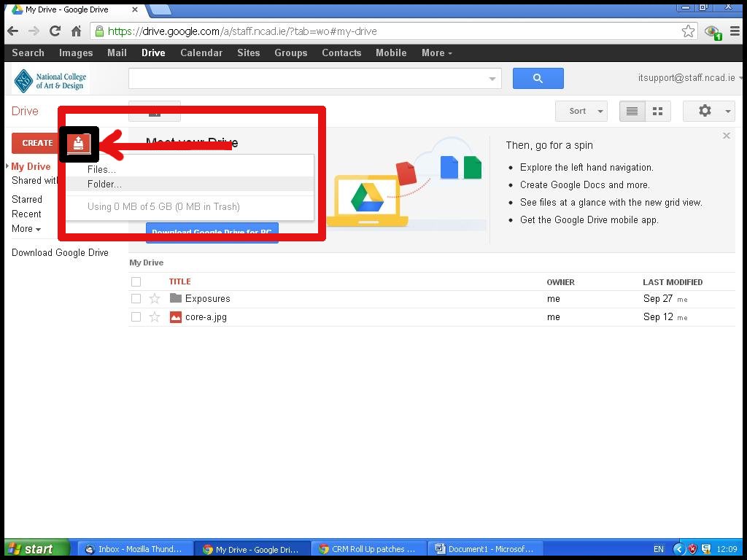Screen dimensions: 747x560
Task: Choose Folder... from upload menu
Action: (x=190, y=184)
